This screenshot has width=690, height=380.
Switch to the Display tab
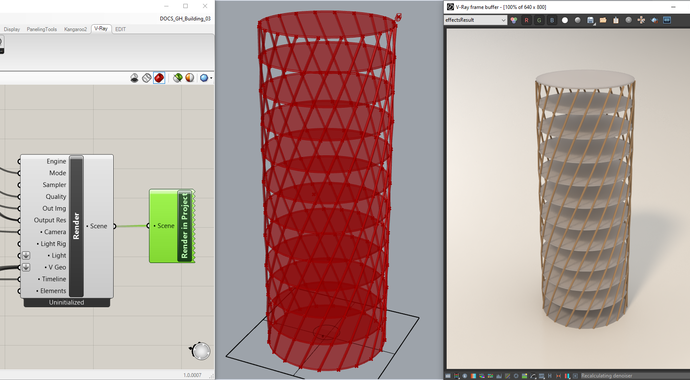pos(12,29)
